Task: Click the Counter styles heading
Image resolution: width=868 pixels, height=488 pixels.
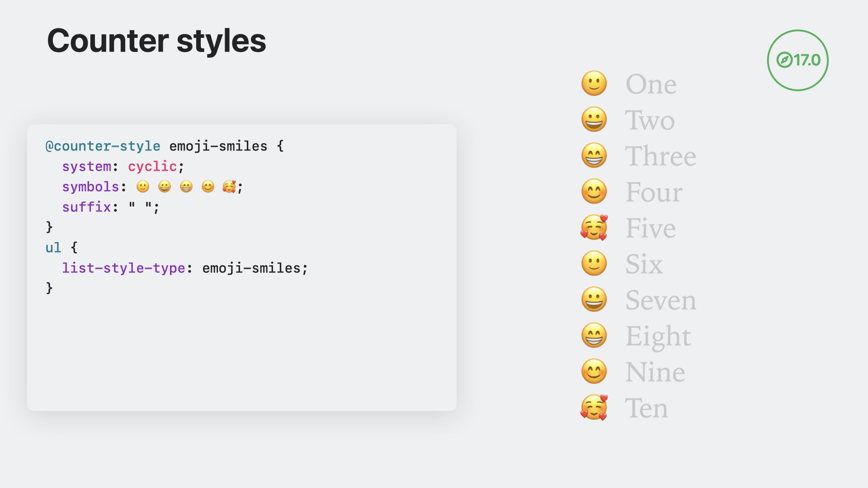Action: point(156,41)
